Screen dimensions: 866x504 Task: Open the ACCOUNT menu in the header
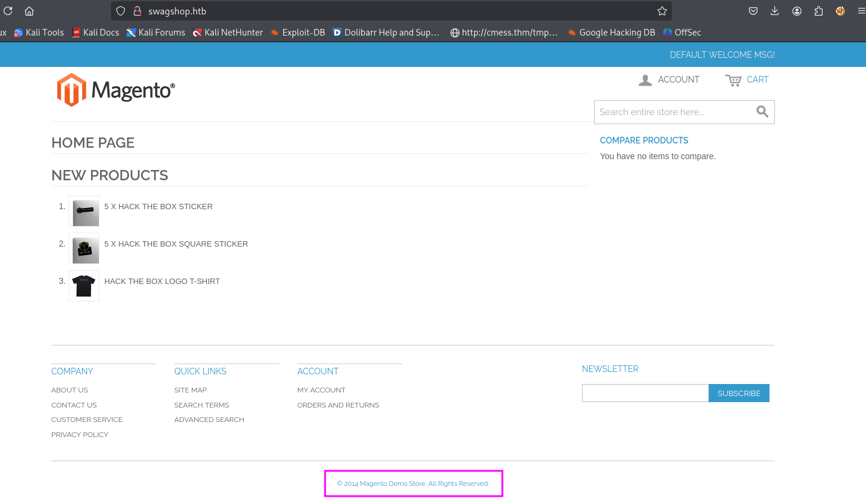click(669, 80)
